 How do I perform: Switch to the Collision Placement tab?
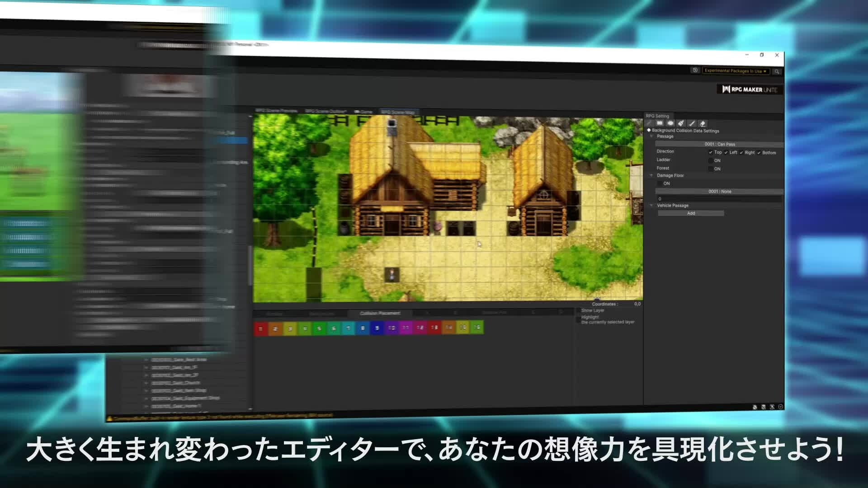[x=380, y=313]
